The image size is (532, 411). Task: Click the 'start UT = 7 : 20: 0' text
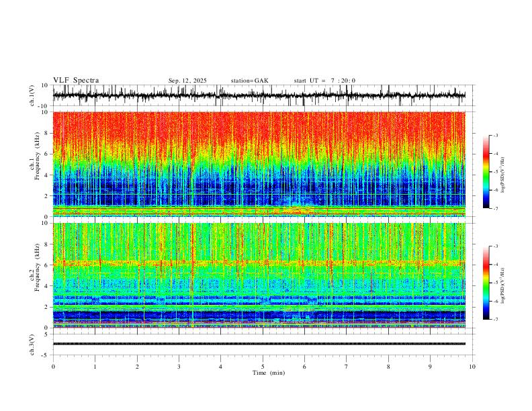(324, 81)
